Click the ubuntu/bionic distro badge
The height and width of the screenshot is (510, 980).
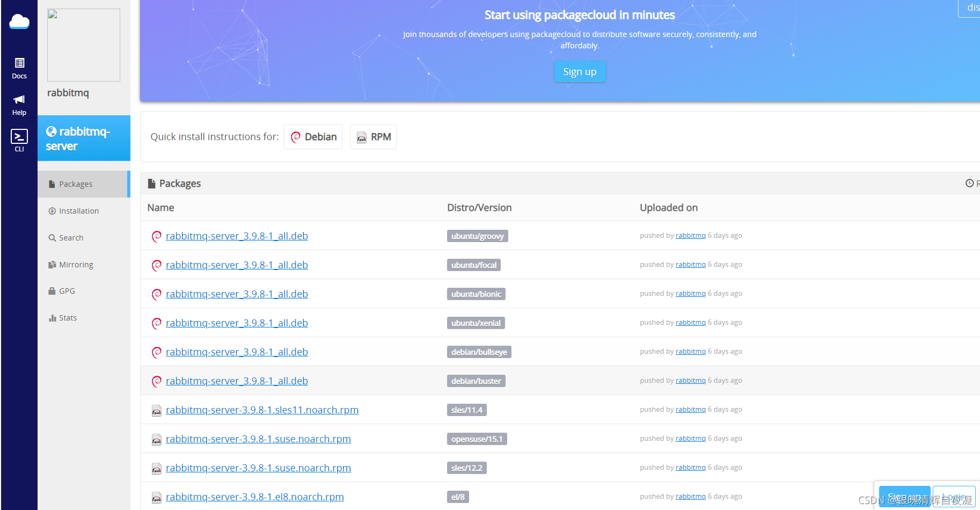476,294
